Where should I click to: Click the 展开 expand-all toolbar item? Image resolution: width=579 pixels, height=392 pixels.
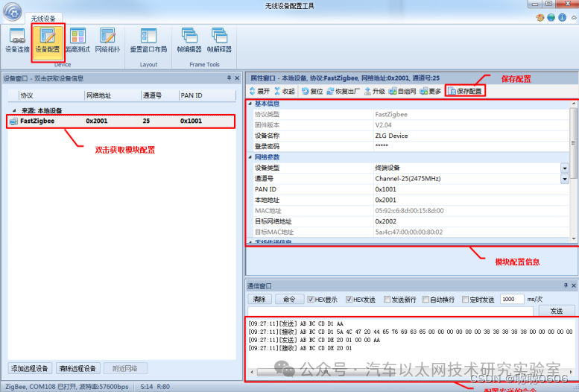point(259,91)
